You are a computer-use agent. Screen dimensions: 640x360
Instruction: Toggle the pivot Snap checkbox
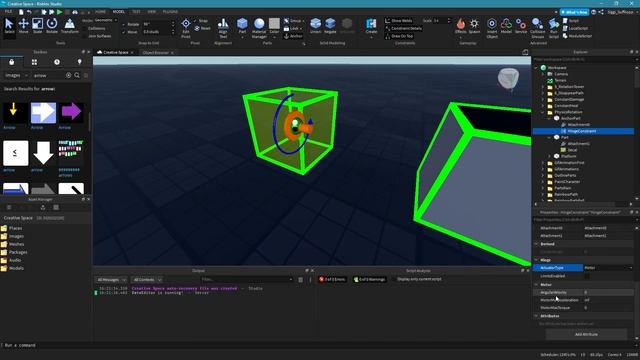tap(195, 20)
